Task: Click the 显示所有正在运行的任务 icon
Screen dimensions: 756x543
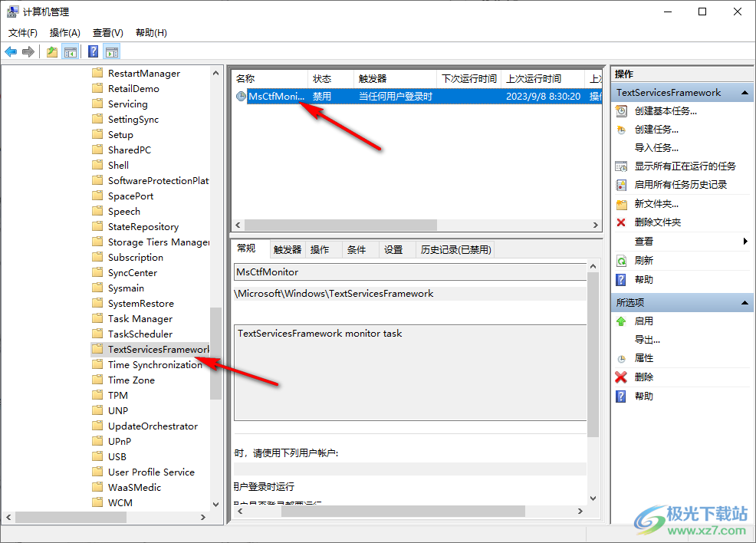Action: [x=622, y=166]
